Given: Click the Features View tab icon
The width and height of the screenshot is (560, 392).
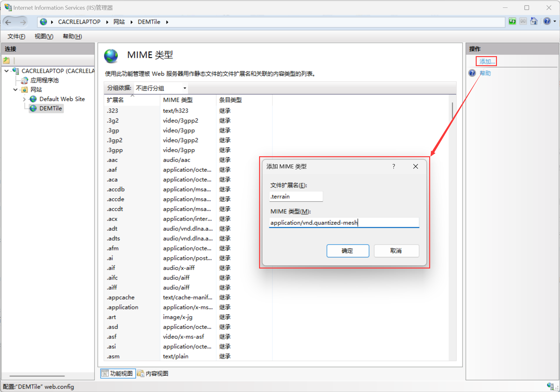Looking at the screenshot, I should pos(105,373).
